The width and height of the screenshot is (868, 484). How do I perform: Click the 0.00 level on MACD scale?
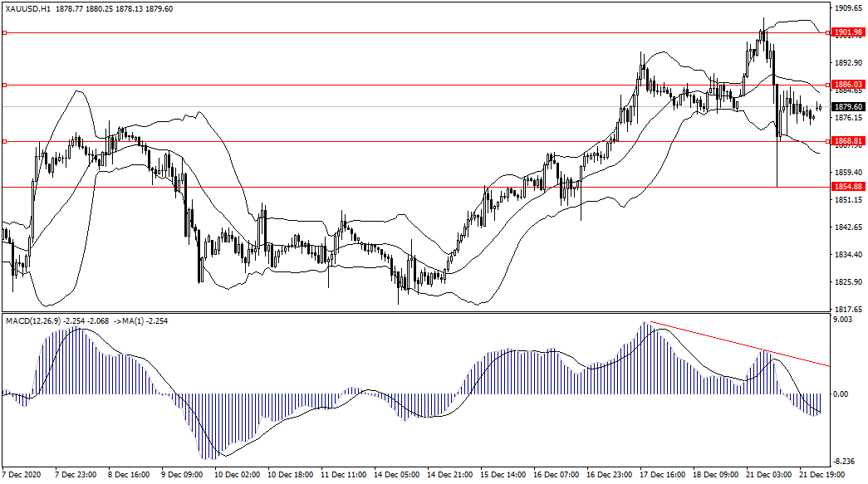pyautogui.click(x=841, y=394)
